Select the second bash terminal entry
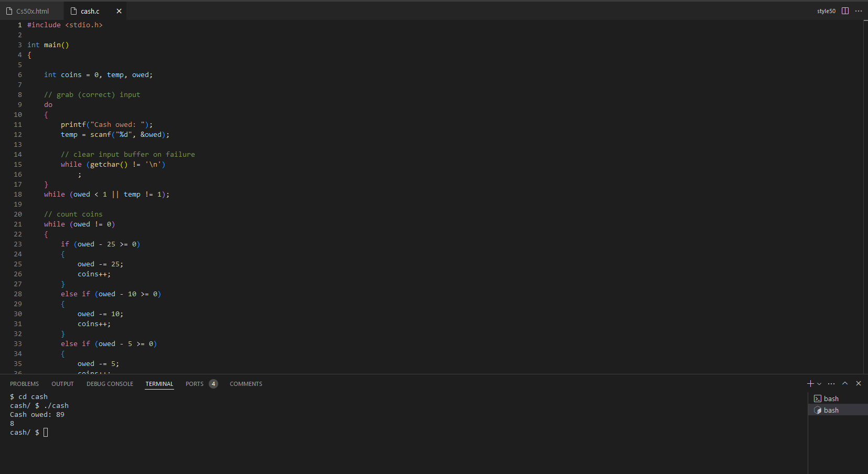The height and width of the screenshot is (474, 868). (x=838, y=410)
